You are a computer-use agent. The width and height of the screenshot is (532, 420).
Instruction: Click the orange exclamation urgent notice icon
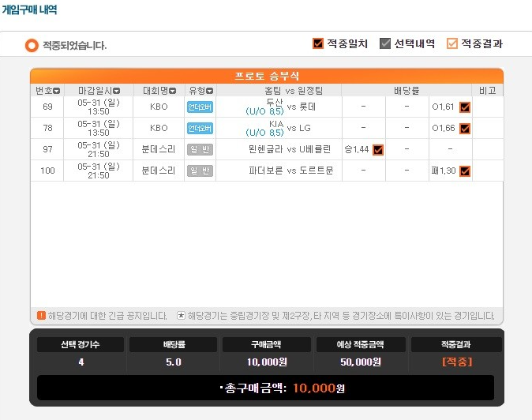pos(41,316)
